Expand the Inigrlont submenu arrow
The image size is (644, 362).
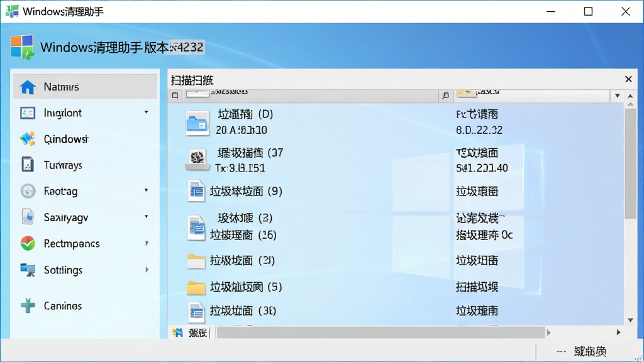point(146,112)
